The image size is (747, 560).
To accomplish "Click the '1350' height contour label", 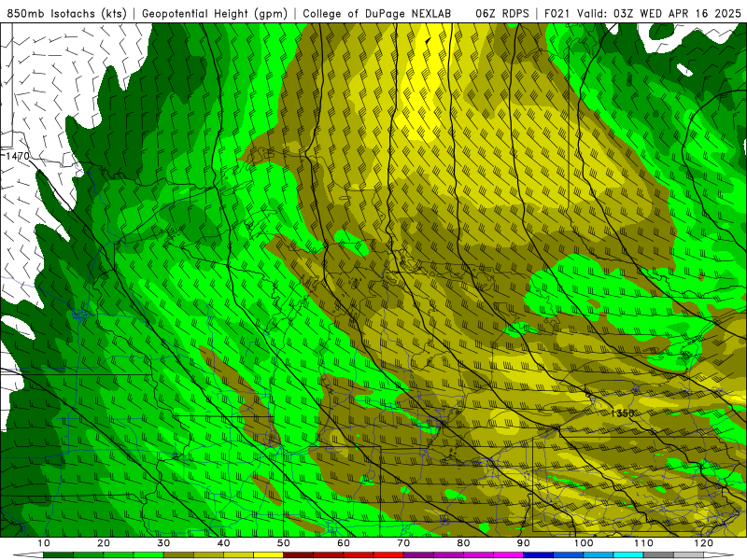I will (x=622, y=413).
